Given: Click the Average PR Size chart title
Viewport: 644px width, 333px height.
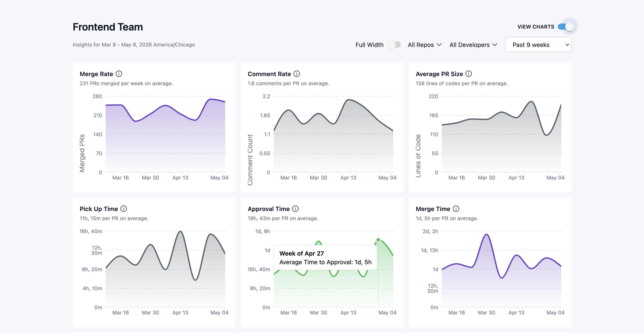Looking at the screenshot, I should [439, 74].
